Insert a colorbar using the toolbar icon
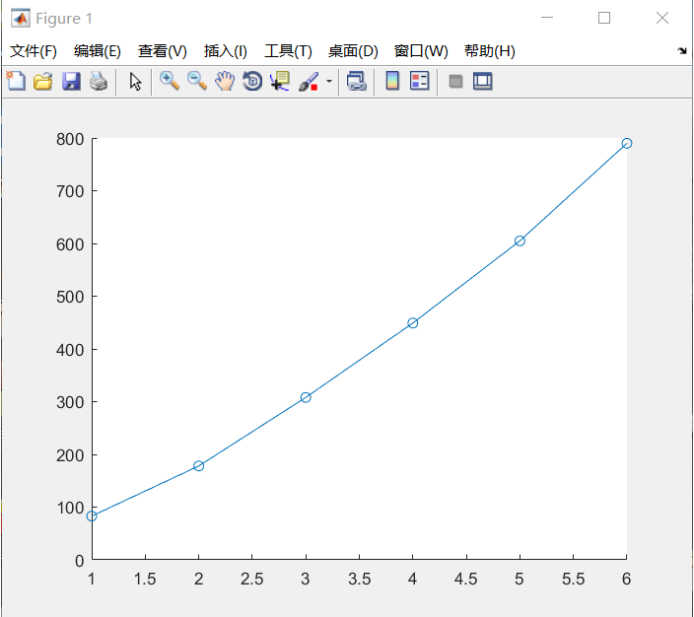 pyautogui.click(x=392, y=81)
